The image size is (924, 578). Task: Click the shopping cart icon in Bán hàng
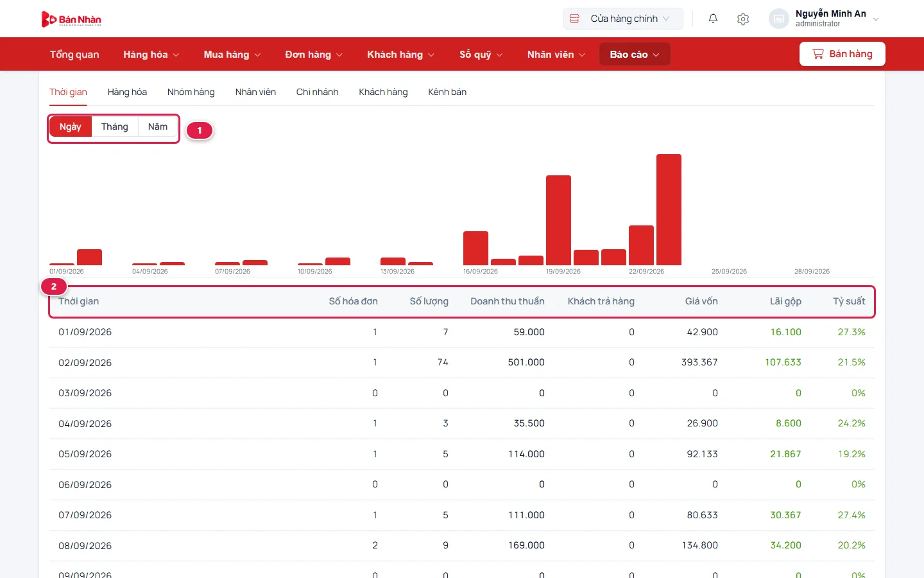click(x=817, y=54)
